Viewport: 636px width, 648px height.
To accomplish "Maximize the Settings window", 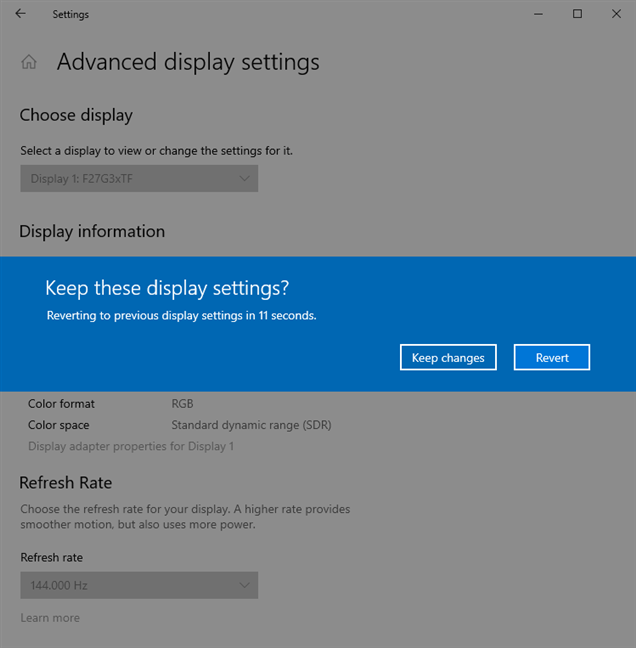I will coord(577,14).
